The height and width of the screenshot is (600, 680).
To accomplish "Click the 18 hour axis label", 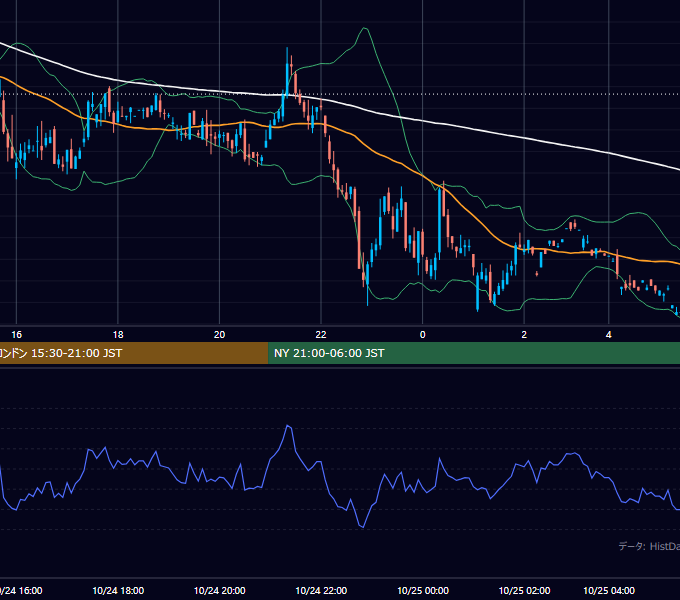I will coord(118,335).
